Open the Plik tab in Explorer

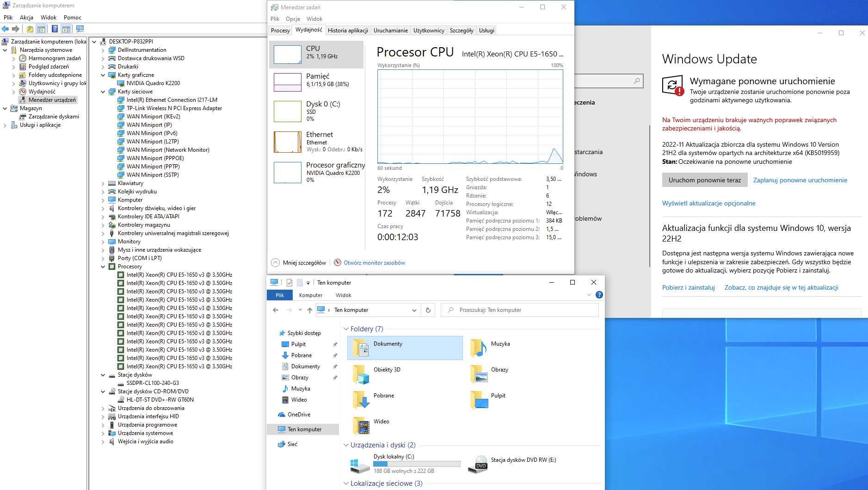tap(280, 295)
